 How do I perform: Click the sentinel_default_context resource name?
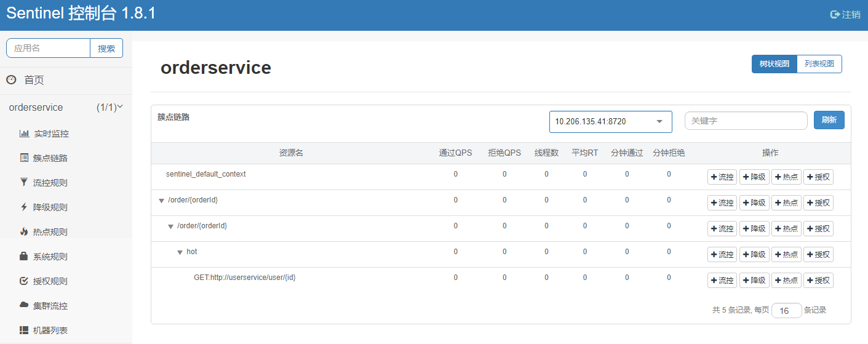click(206, 174)
